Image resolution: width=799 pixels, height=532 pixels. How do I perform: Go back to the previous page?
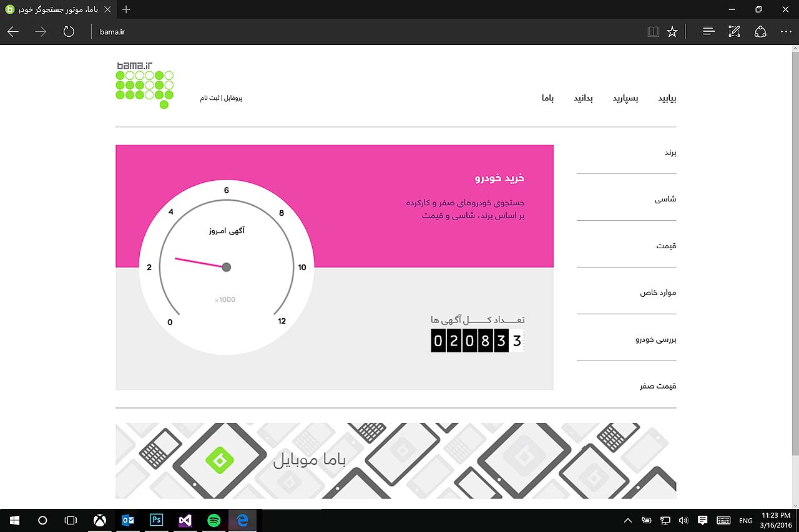tap(13, 32)
